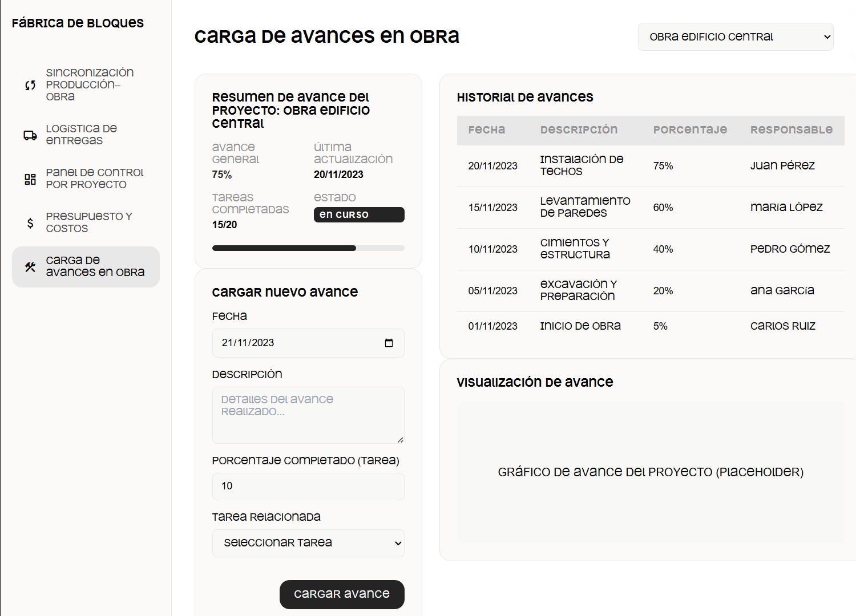Click the Porcentaje column header

click(690, 129)
